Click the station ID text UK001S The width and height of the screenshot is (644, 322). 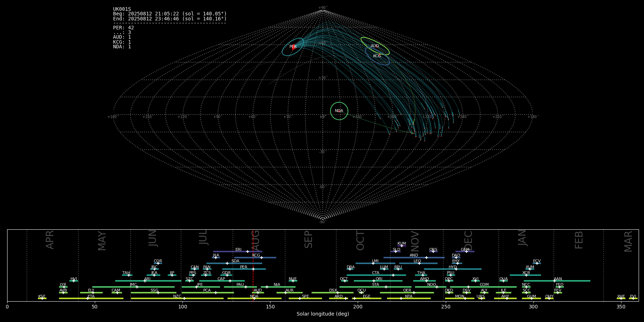122,9
